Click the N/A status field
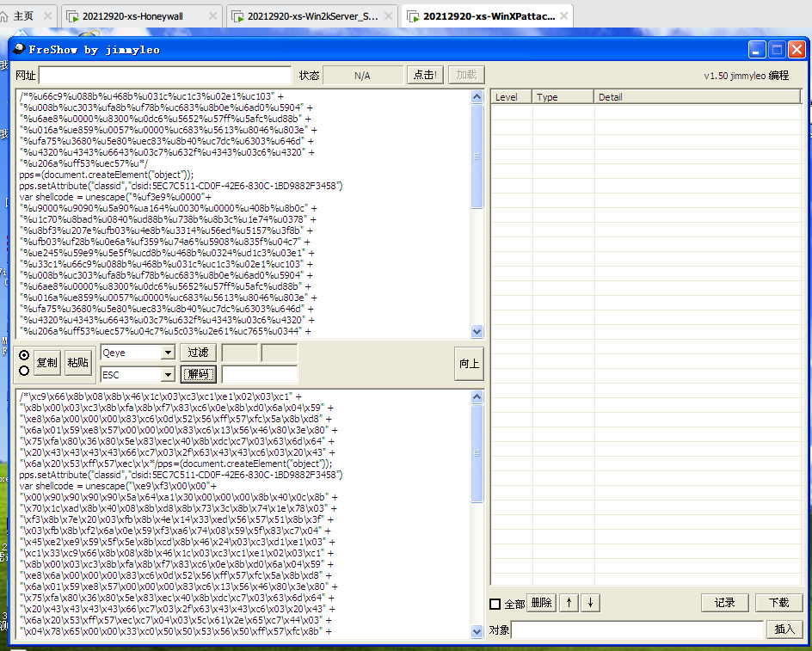Image resolution: width=812 pixels, height=651 pixels. click(362, 76)
